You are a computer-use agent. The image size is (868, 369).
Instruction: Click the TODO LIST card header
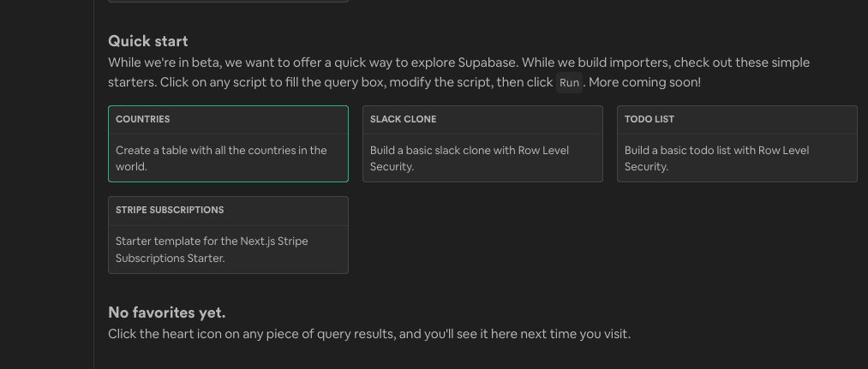click(650, 120)
